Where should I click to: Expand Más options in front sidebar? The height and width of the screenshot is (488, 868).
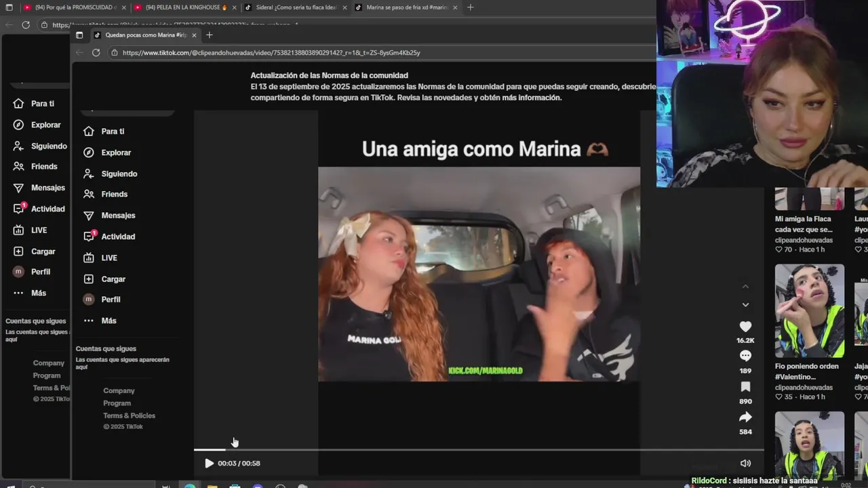point(100,321)
